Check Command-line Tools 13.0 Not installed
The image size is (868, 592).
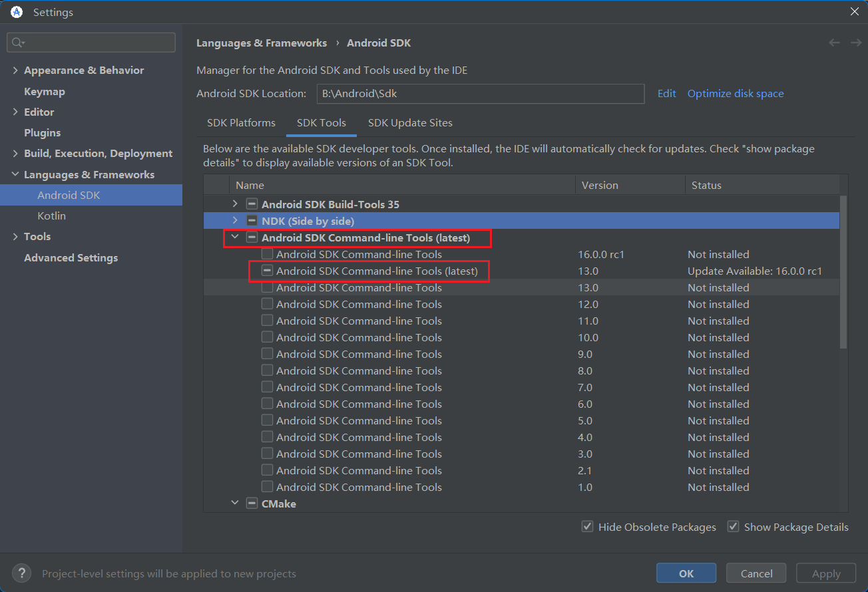267,287
